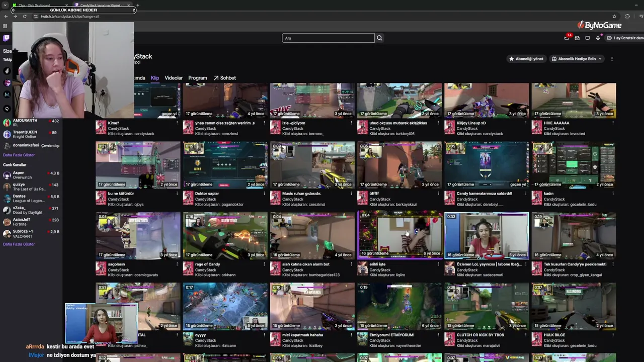Click game avatar beside 'rage of Candy' clip

(x=188, y=269)
